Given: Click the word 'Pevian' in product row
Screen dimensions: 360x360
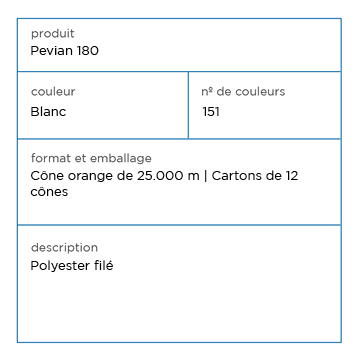Looking at the screenshot, I should (52, 51).
